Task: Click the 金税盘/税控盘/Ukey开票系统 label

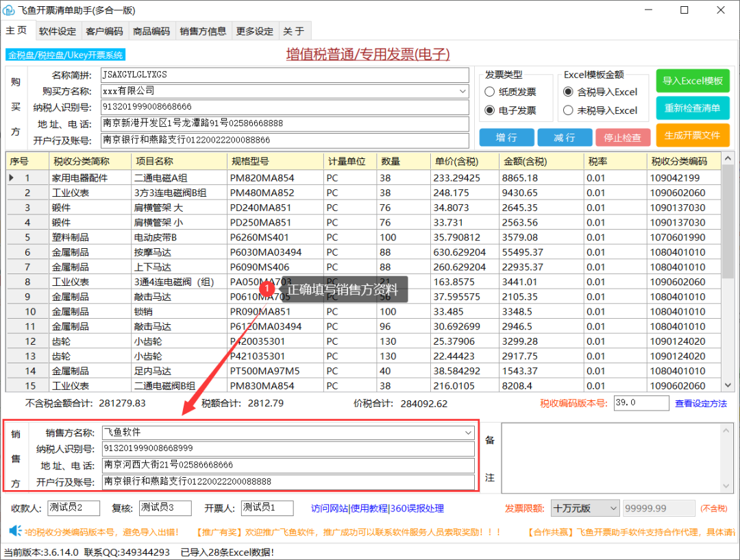Action: click(66, 55)
